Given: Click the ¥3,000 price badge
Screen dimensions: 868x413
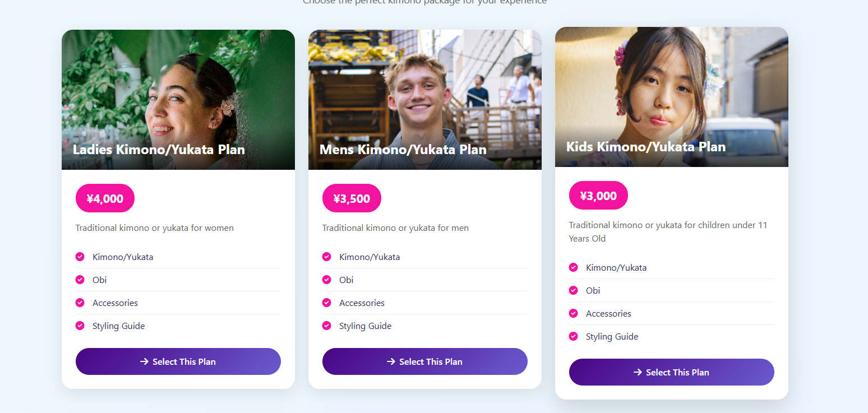Looking at the screenshot, I should [598, 196].
